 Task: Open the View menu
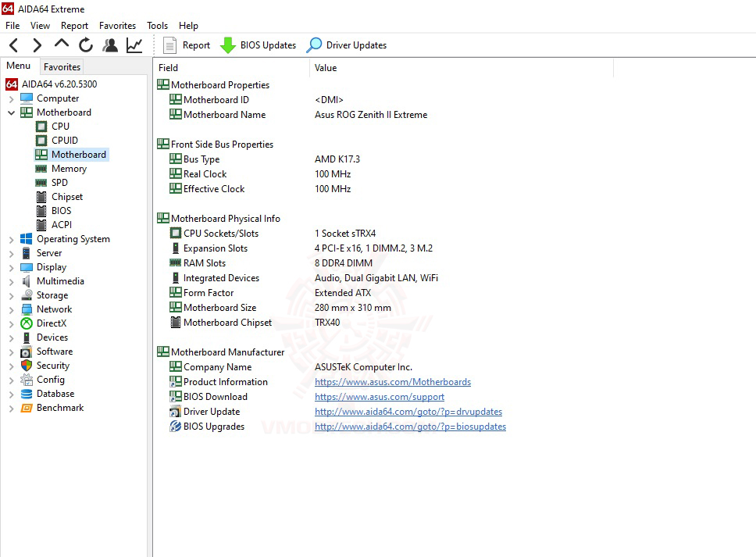(40, 26)
